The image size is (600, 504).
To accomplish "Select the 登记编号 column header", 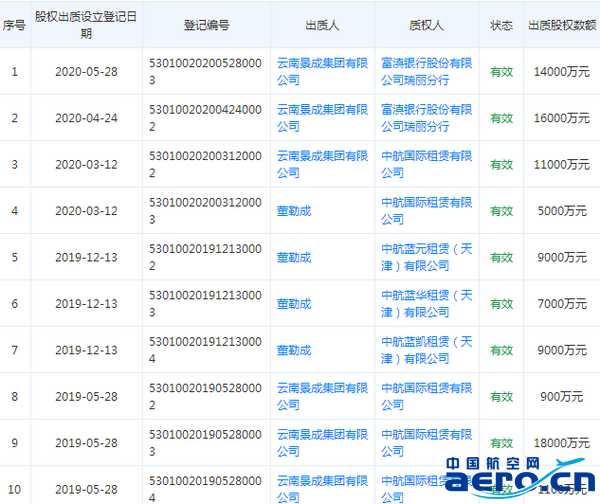I will (x=206, y=25).
